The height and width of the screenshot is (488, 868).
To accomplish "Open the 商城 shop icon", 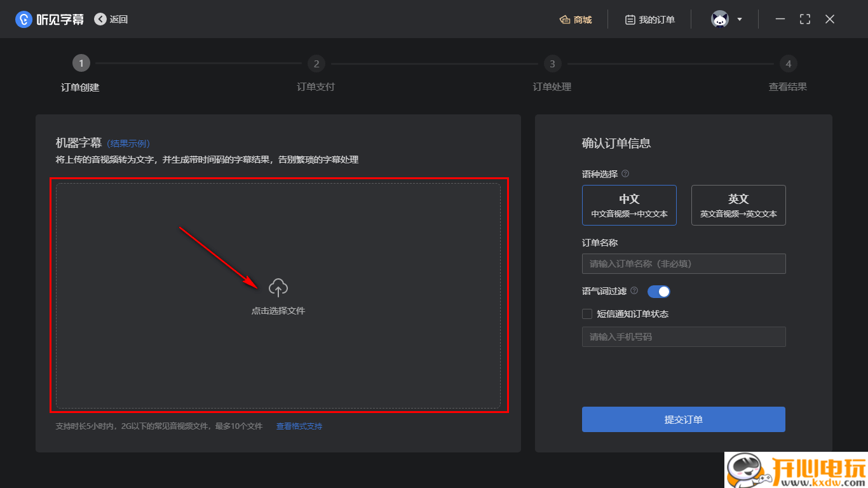I will coord(564,20).
